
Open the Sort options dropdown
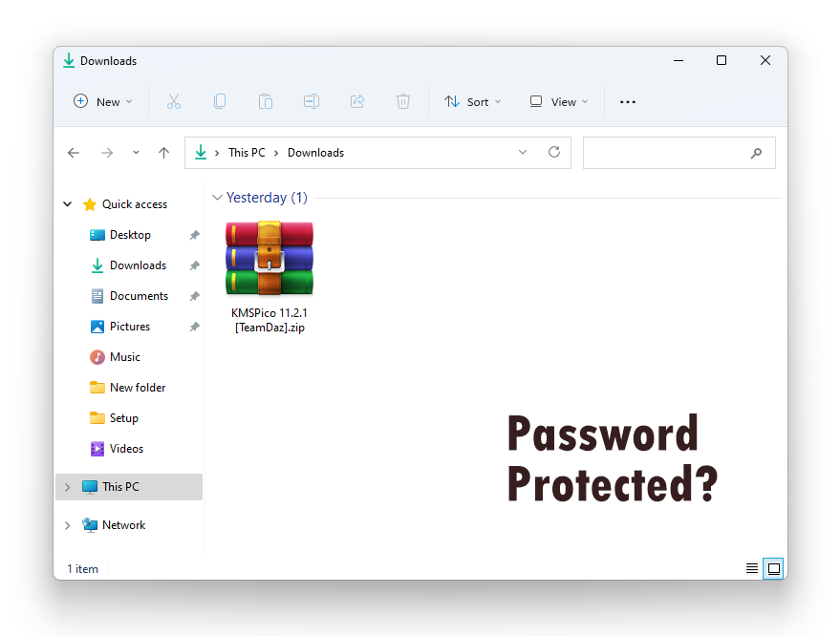tap(472, 102)
